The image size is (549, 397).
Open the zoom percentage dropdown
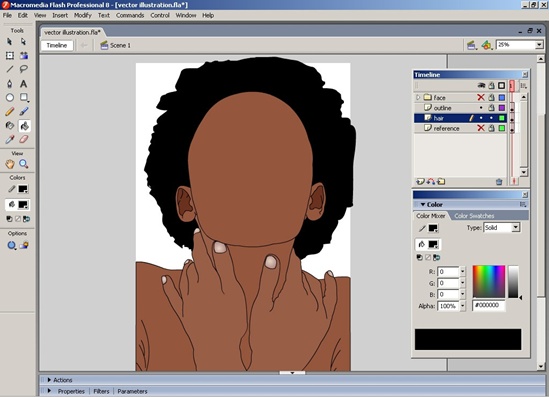(539, 45)
